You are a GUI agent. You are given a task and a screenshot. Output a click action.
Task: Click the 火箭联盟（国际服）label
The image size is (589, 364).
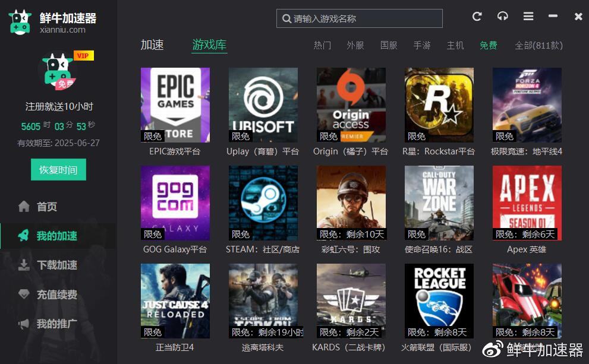click(436, 347)
